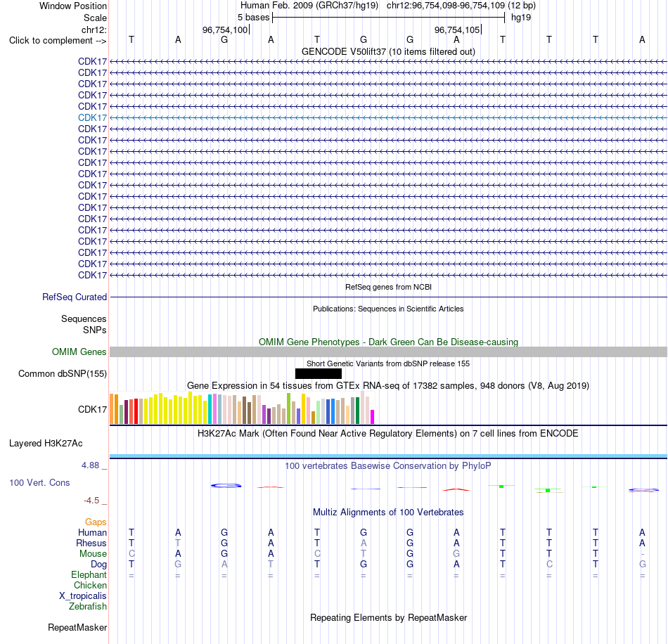Click the hg19 label next to scale bar

[521, 18]
